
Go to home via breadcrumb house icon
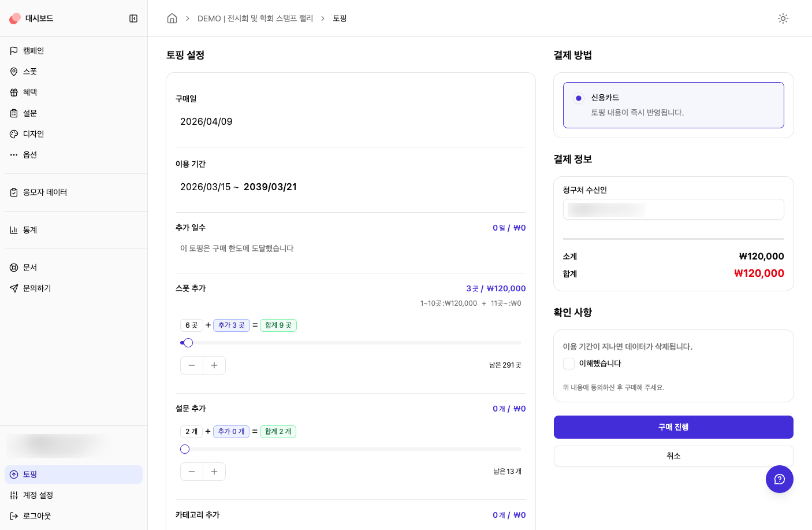pos(172,18)
